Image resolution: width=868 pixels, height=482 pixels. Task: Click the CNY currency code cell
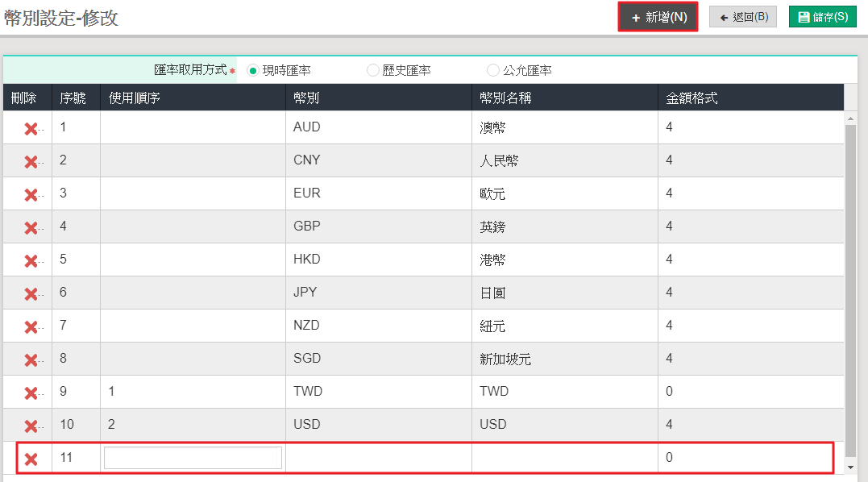(x=379, y=160)
